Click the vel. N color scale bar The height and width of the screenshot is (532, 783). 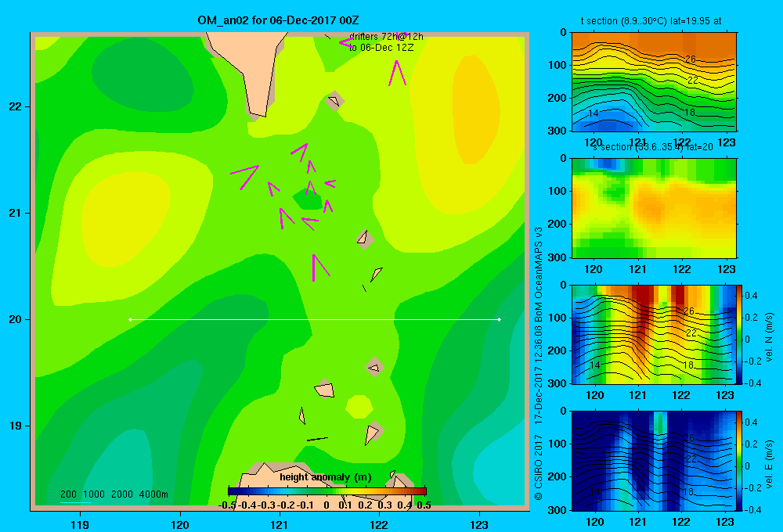tap(740, 334)
